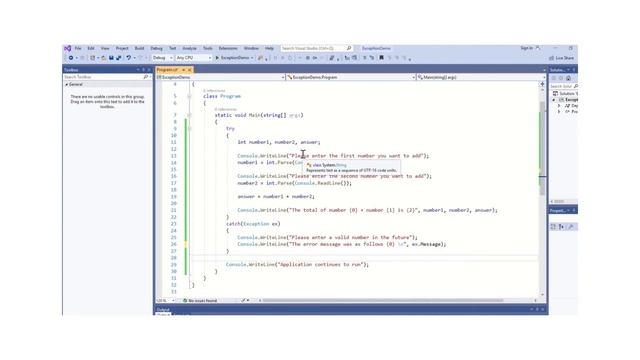Expand the Program.cs node in Solution Explorer
Screen dimensions: 640x360
(x=559, y=111)
